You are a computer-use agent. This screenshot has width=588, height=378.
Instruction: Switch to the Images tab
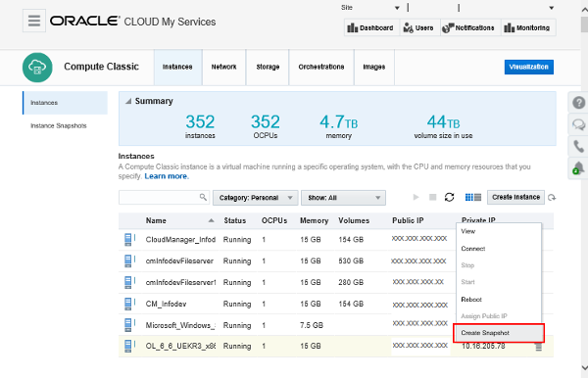tap(374, 67)
